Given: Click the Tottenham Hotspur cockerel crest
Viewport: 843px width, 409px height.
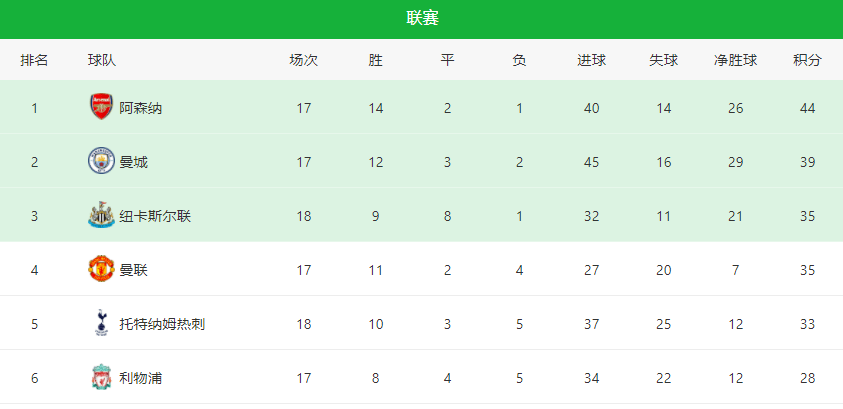Looking at the screenshot, I should point(101,323).
